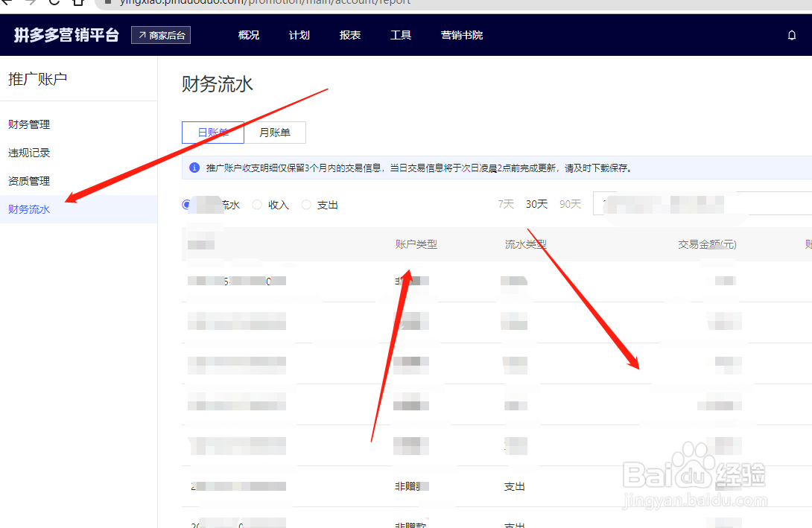Open the 报表 reports menu
This screenshot has width=812, height=528.
click(x=350, y=35)
